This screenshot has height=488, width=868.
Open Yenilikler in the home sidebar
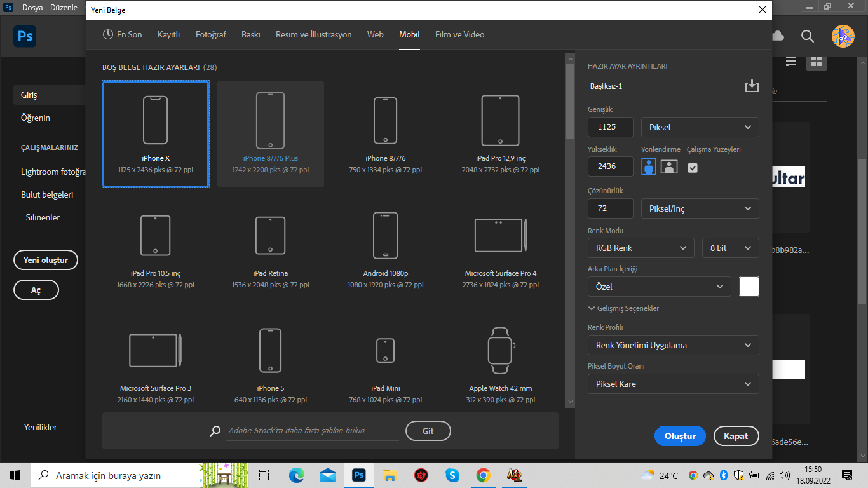(41, 427)
